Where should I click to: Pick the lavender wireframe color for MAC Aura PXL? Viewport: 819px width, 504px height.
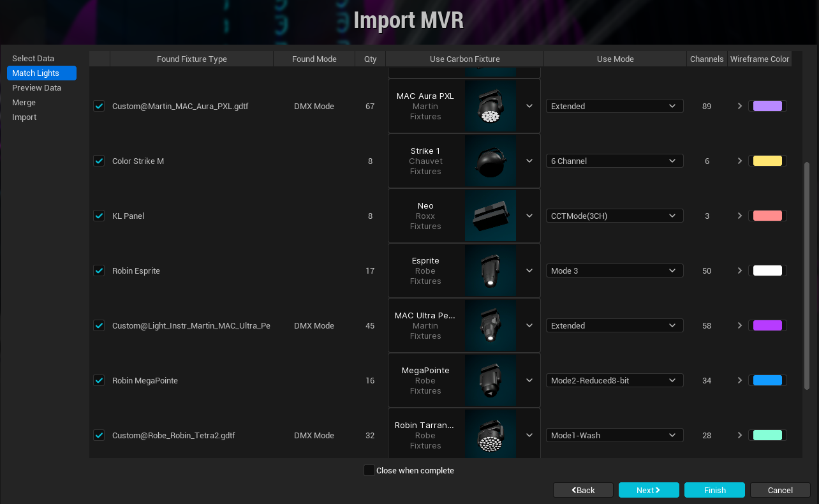(x=767, y=106)
